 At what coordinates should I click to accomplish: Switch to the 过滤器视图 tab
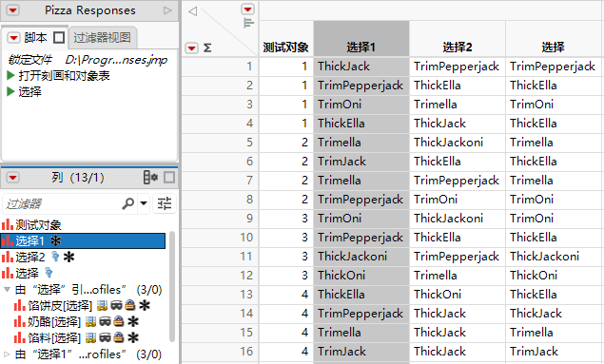(x=102, y=38)
